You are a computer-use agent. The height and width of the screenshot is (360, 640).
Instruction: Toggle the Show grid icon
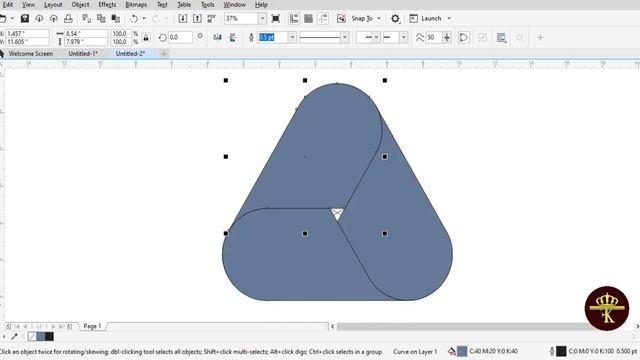tap(309, 18)
